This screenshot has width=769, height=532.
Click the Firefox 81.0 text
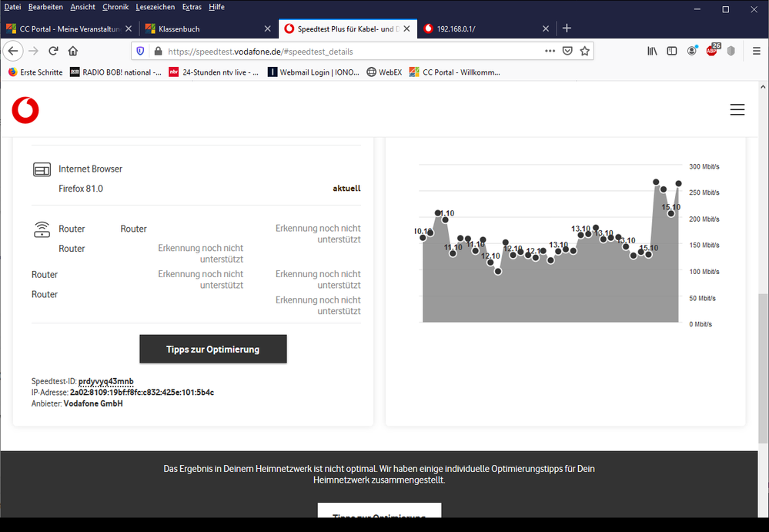click(x=81, y=189)
